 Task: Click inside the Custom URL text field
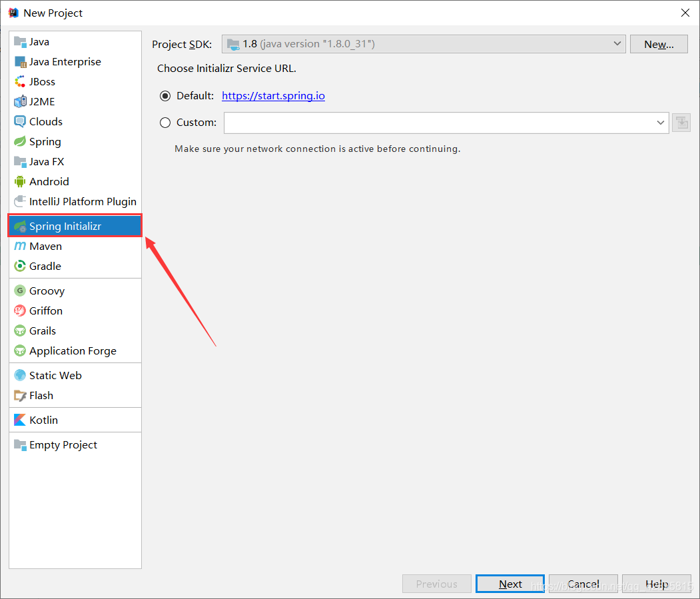coord(440,123)
